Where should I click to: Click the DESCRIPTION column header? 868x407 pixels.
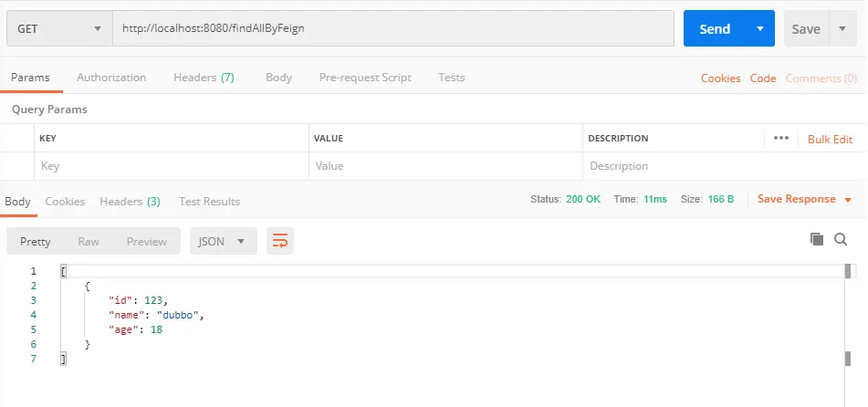tap(618, 139)
